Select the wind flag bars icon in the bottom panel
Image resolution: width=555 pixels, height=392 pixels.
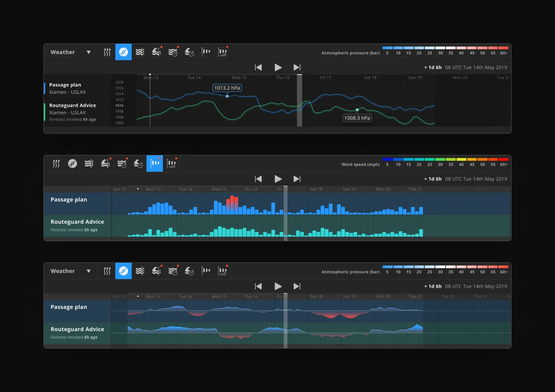click(206, 271)
